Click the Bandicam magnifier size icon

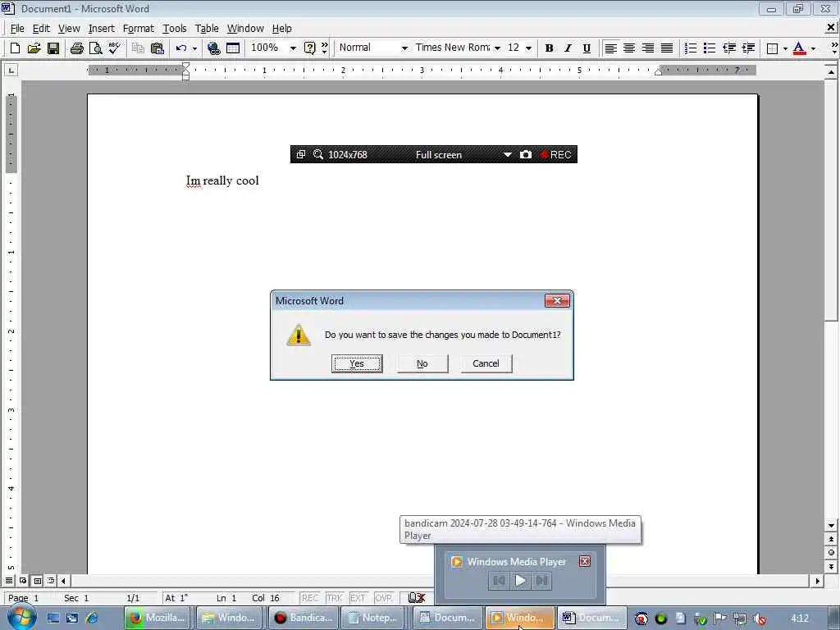point(318,154)
